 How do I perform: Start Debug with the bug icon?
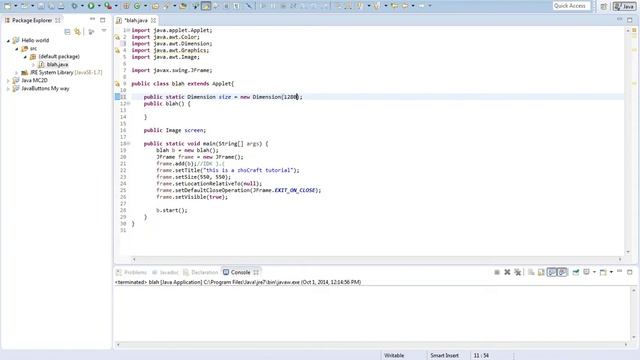click(x=74, y=6)
